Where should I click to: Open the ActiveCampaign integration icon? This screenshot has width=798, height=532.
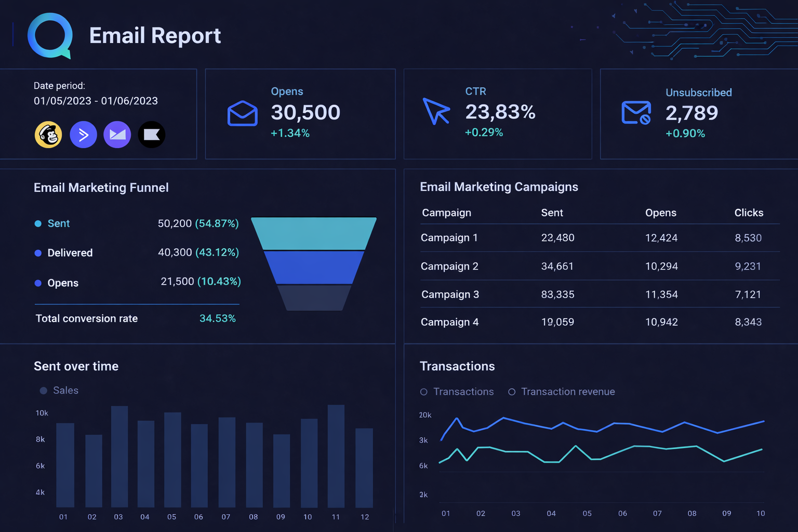[x=83, y=134]
